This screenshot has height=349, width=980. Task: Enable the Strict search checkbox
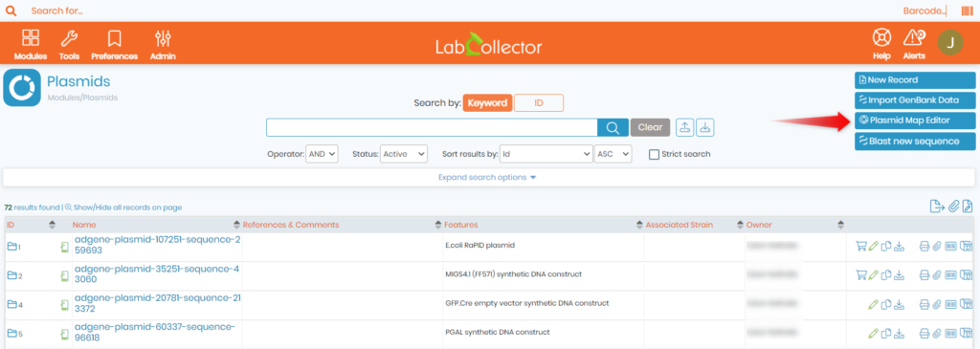click(x=654, y=154)
